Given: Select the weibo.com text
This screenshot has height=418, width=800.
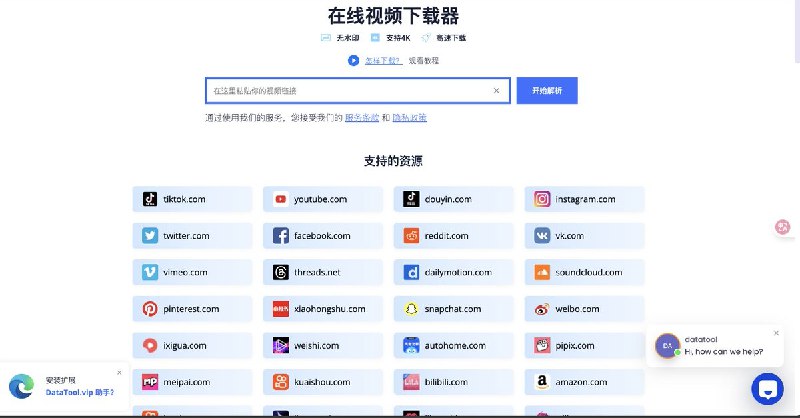Looking at the screenshot, I should [577, 309].
